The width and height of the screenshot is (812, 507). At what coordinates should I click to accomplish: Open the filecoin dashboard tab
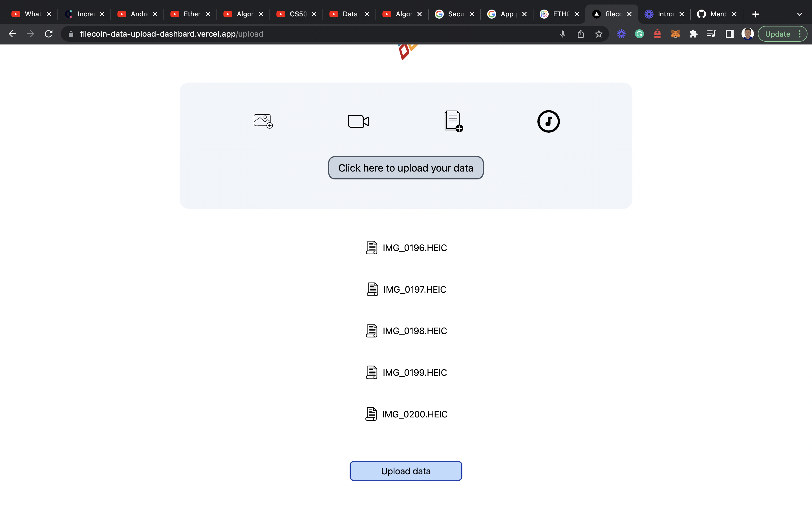coord(610,14)
